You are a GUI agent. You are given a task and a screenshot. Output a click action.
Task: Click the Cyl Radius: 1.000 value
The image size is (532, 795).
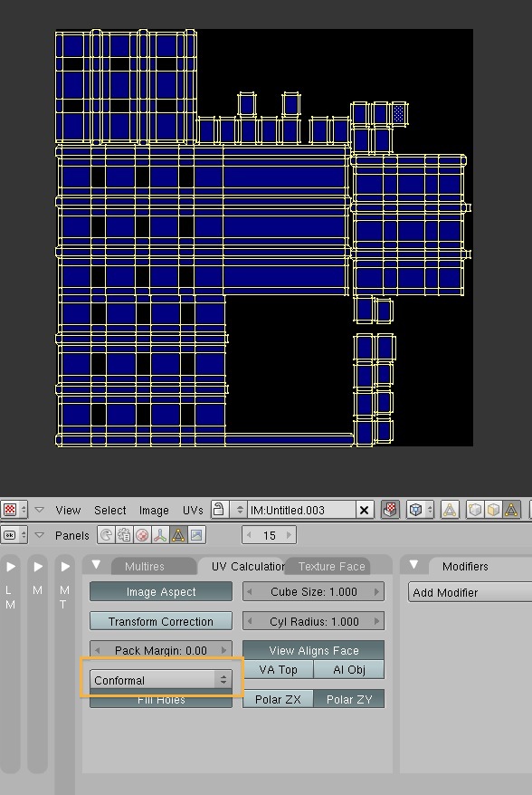[314, 621]
